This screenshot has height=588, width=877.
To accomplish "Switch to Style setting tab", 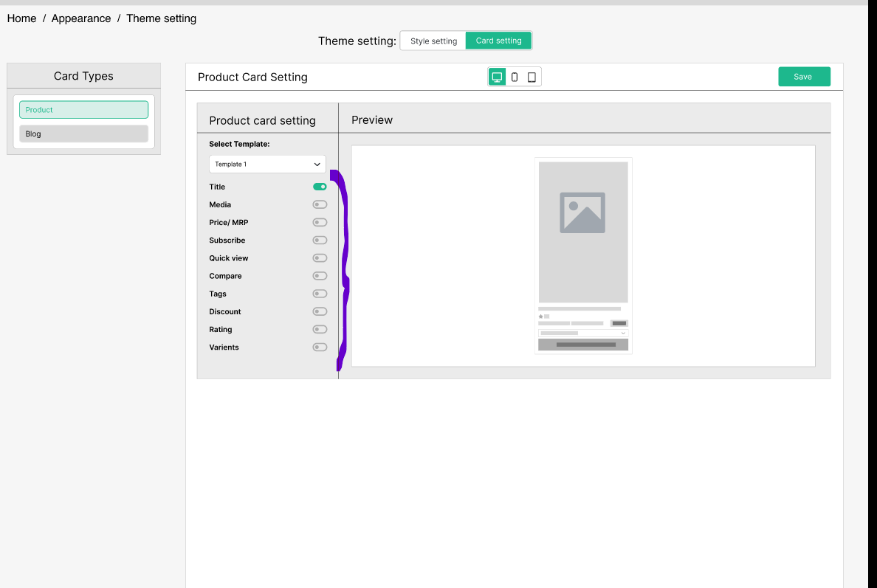I will click(x=433, y=41).
